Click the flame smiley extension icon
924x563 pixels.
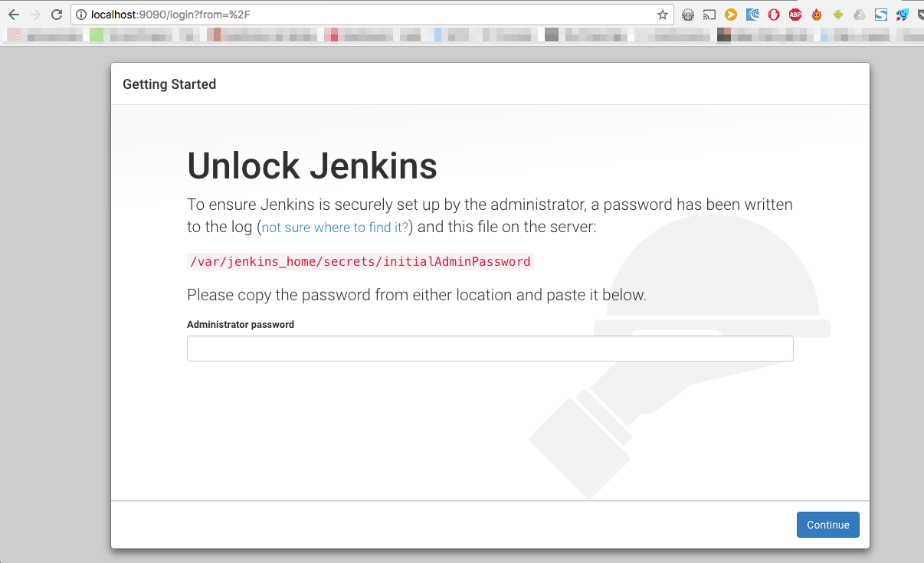pyautogui.click(x=817, y=15)
